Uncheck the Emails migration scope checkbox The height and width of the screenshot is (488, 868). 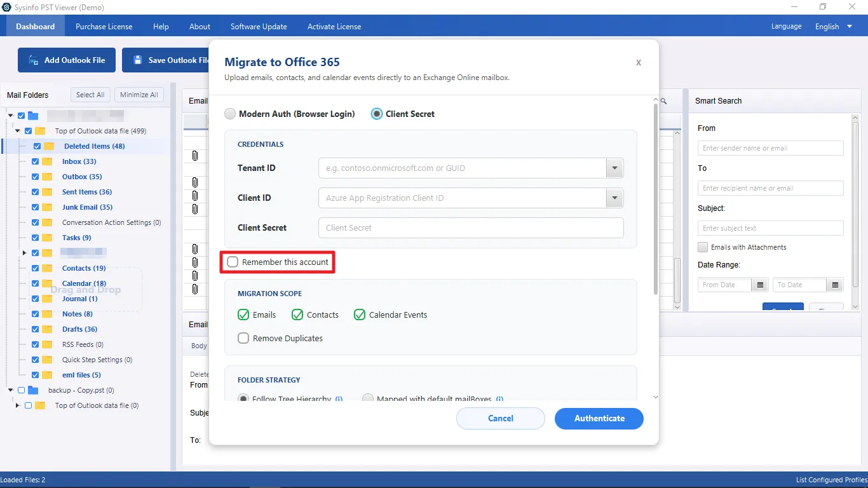(243, 315)
